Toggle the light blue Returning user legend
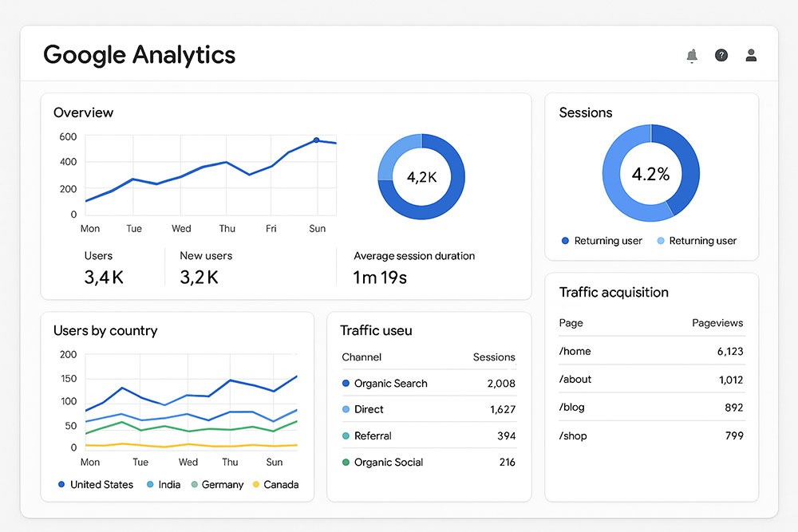This screenshot has height=532, width=798. [x=696, y=241]
